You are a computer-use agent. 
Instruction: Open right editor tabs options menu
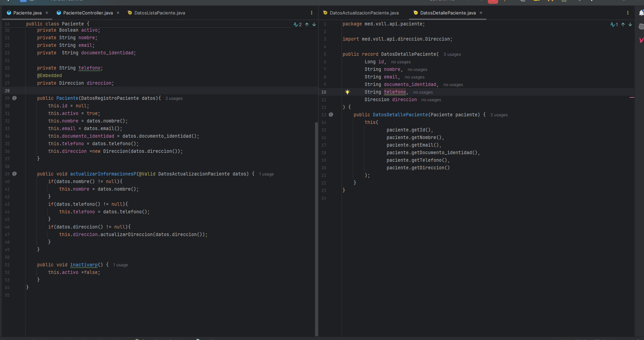628,13
